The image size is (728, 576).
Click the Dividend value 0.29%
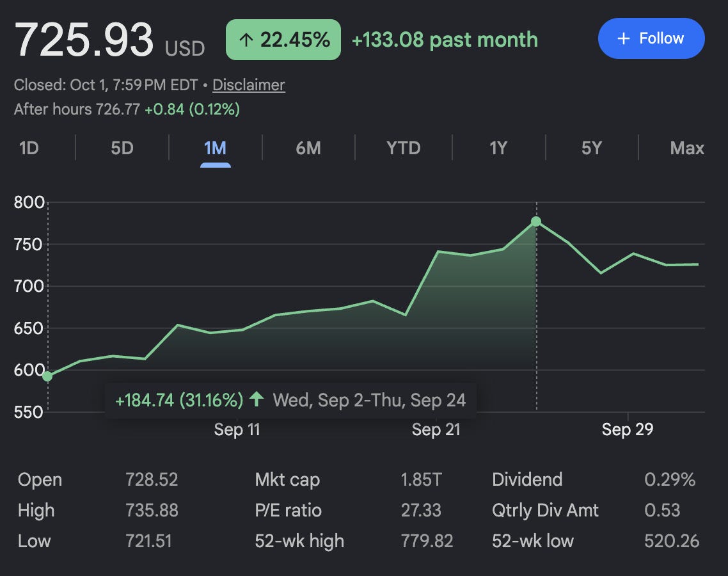point(670,480)
